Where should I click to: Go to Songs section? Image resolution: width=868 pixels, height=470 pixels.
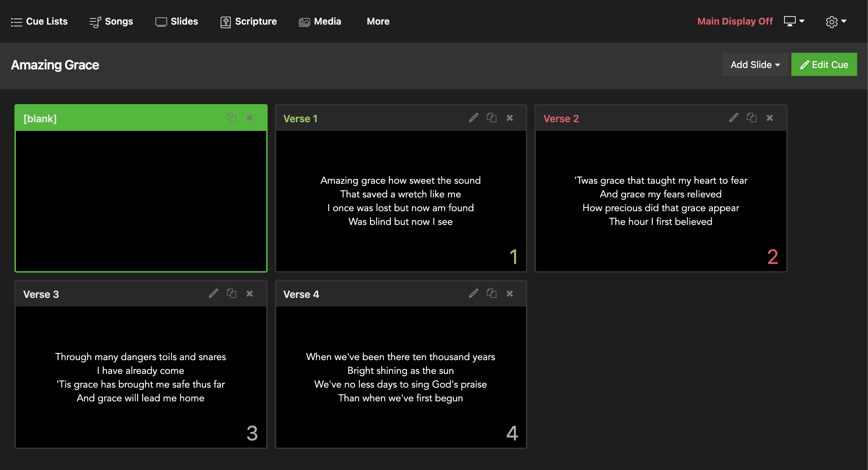pyautogui.click(x=111, y=22)
